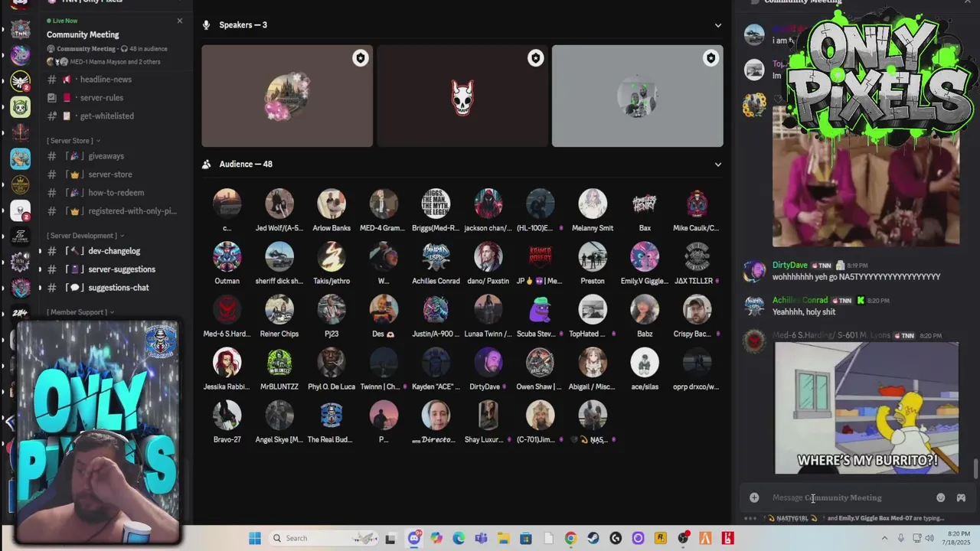Viewport: 980px width, 551px height.
Task: Open the wine glass GIF in chat
Action: pos(865,176)
